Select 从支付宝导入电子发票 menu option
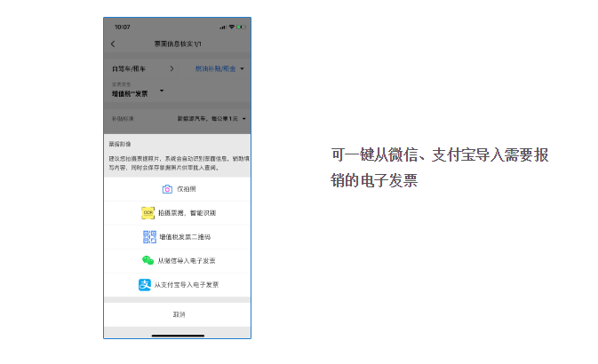598x364 pixels. pyautogui.click(x=187, y=285)
